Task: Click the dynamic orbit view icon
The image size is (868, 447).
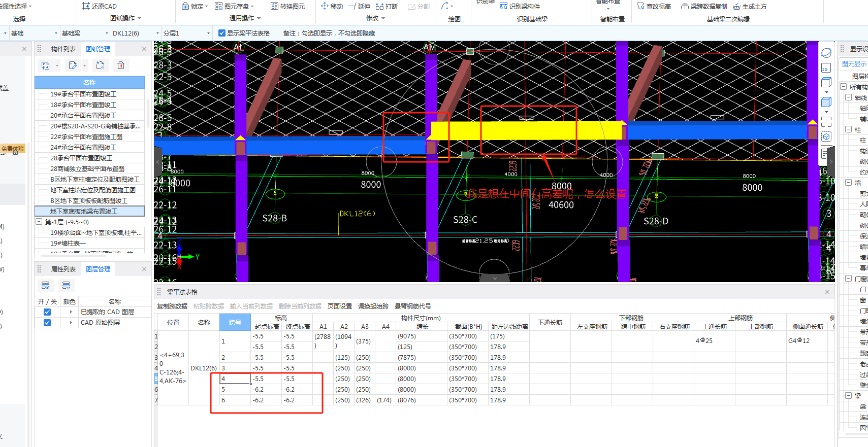Action: click(x=826, y=53)
